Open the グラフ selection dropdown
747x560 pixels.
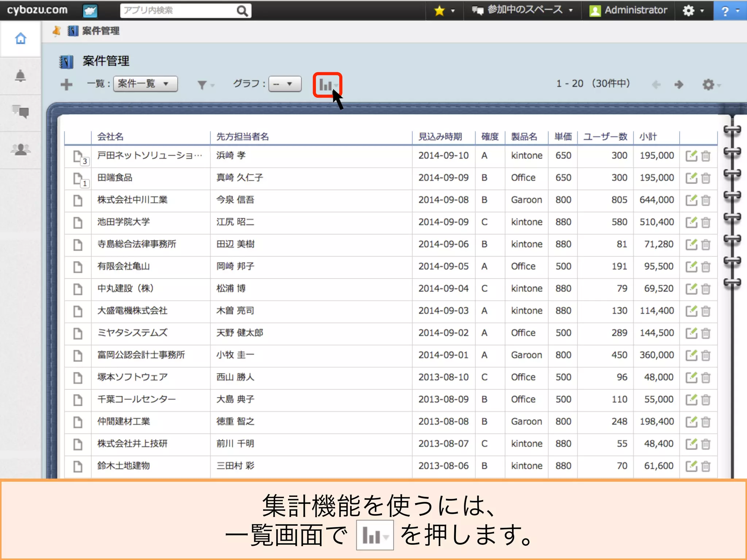click(x=285, y=84)
